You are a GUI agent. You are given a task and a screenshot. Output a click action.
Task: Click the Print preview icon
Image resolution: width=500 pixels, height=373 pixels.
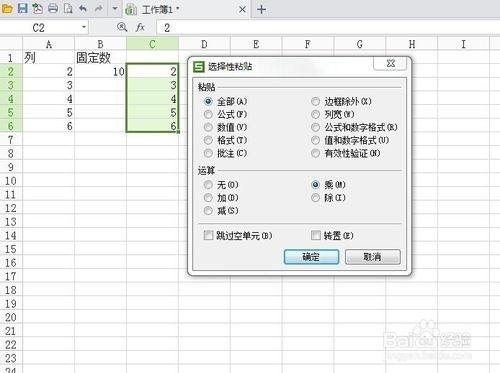(x=68, y=8)
